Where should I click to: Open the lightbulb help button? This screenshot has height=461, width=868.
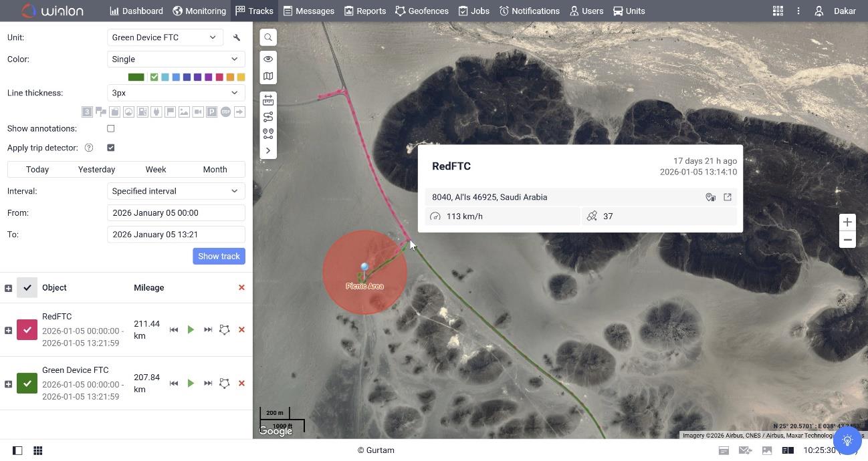(847, 441)
